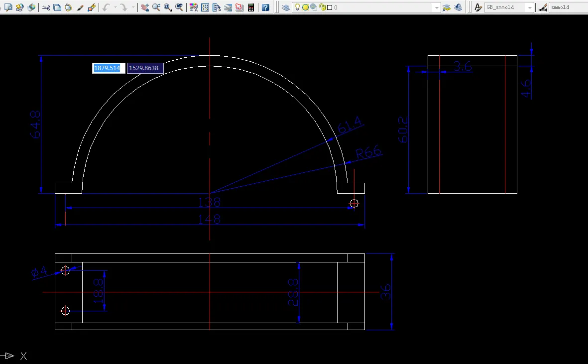Select the 148 width dimension text
588x364 pixels.
(209, 219)
